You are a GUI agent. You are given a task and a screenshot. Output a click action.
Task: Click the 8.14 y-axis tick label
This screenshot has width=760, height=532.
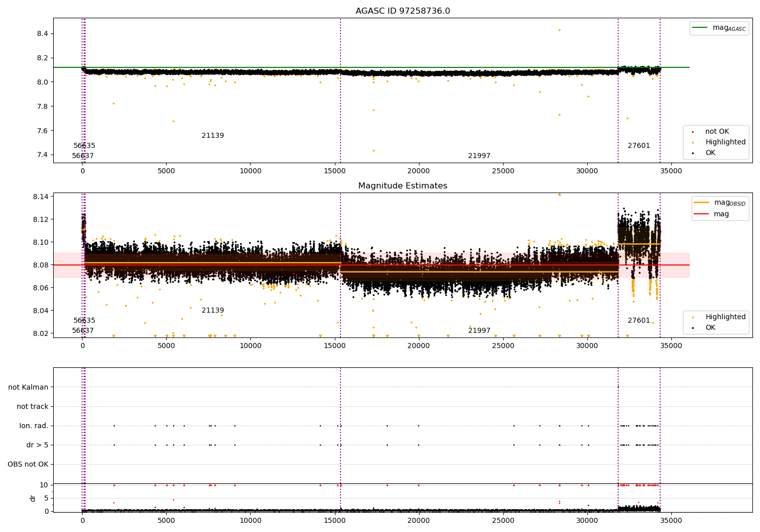click(41, 197)
